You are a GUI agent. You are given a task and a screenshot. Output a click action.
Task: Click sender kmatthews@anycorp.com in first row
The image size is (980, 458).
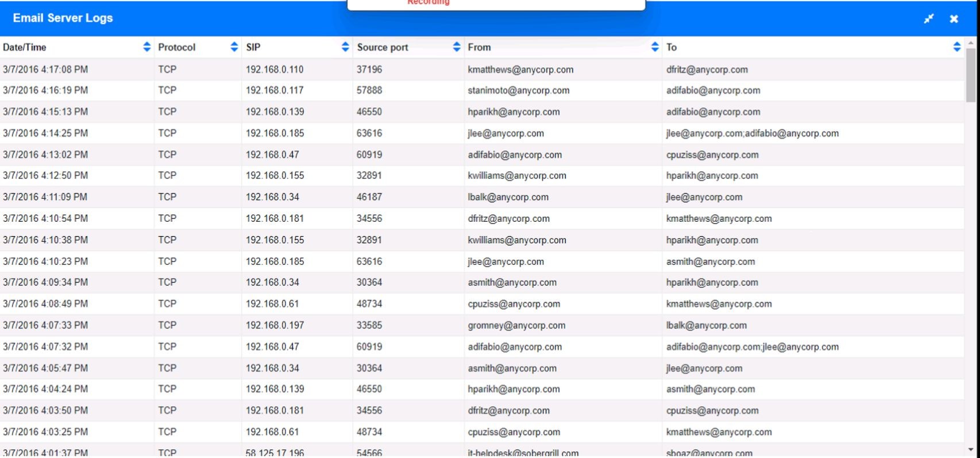pos(520,70)
